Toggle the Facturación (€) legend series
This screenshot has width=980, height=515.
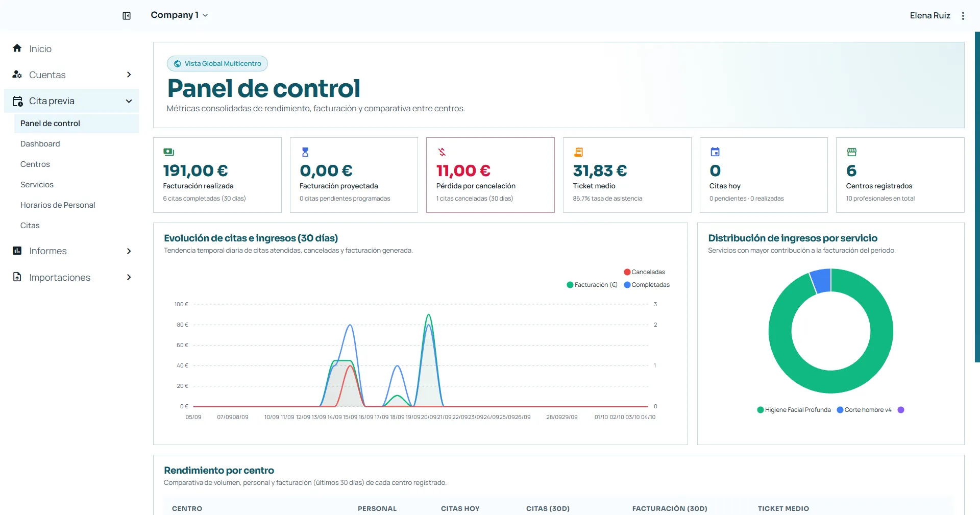pos(592,285)
